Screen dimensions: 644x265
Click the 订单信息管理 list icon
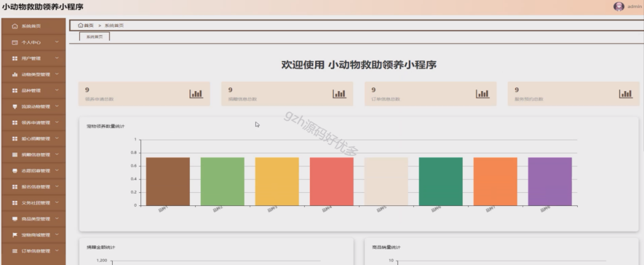(15, 251)
